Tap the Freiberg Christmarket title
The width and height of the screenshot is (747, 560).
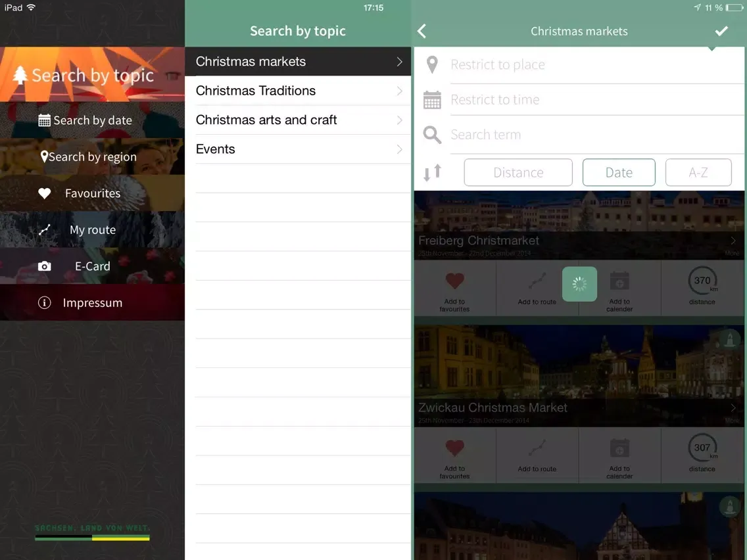coord(479,241)
